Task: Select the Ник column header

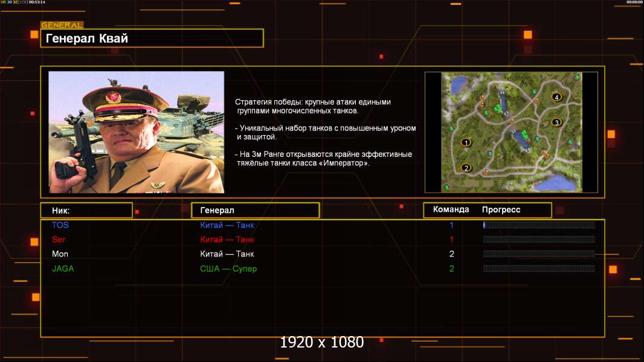Action: pos(86,210)
